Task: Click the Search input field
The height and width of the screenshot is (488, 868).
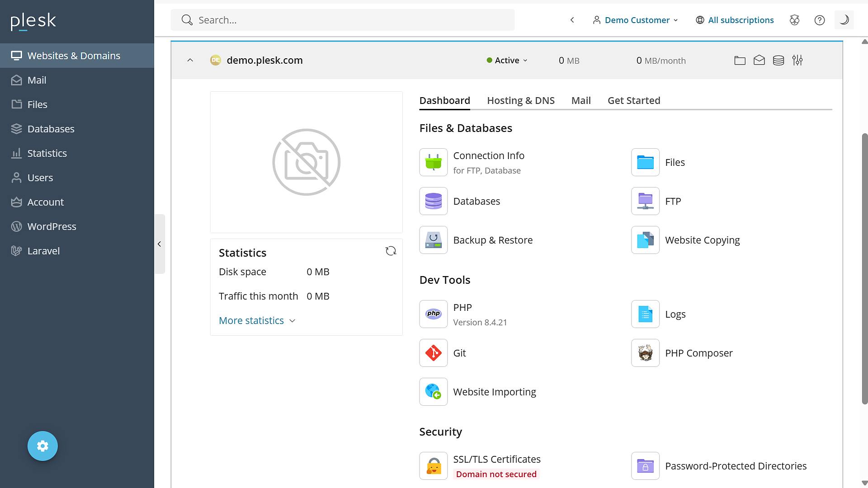Action: point(342,20)
